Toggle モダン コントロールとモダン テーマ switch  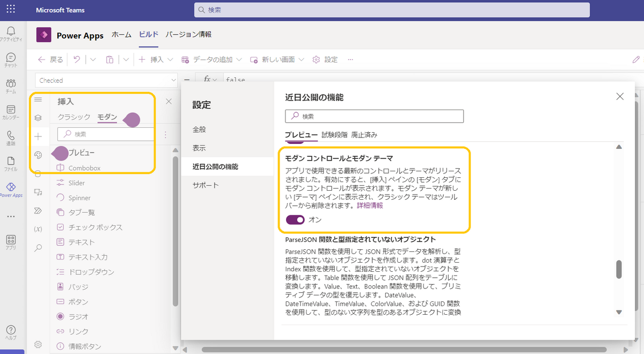[295, 220]
